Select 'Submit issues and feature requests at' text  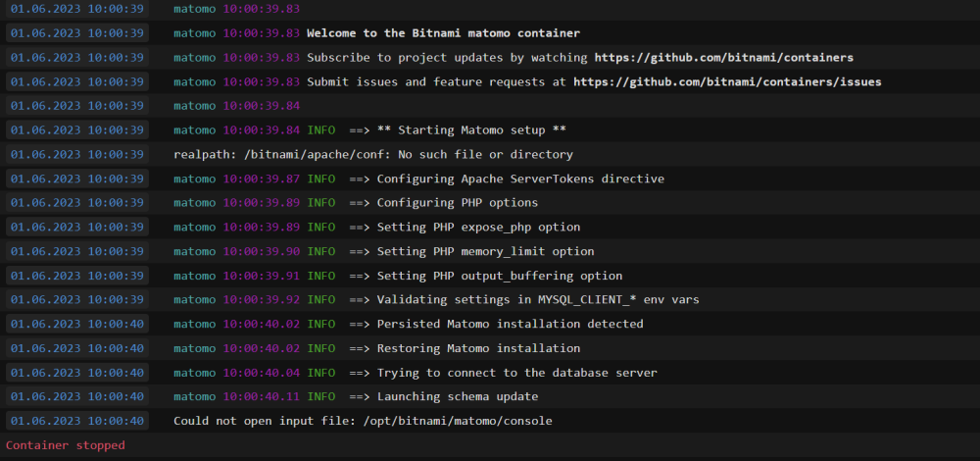click(x=436, y=82)
